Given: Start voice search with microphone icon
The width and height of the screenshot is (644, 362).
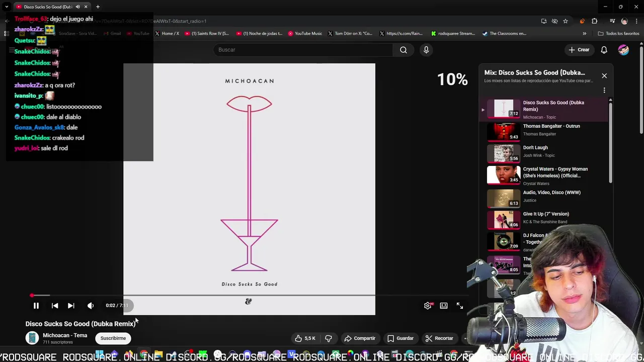Looking at the screenshot, I should (426, 50).
